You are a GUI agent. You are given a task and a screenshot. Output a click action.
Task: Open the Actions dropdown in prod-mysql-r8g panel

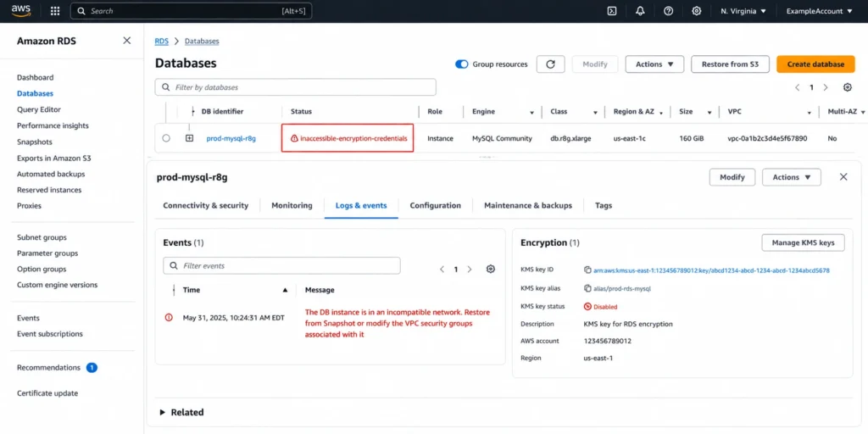[792, 177]
